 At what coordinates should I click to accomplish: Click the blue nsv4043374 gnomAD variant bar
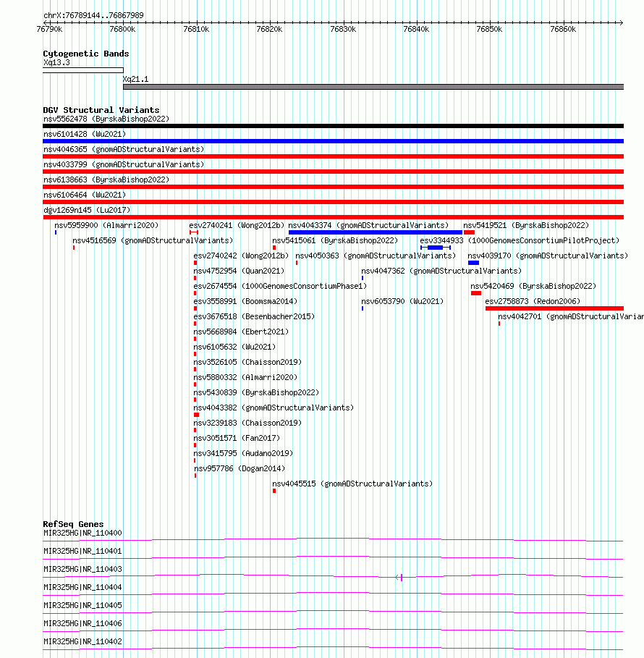click(376, 232)
